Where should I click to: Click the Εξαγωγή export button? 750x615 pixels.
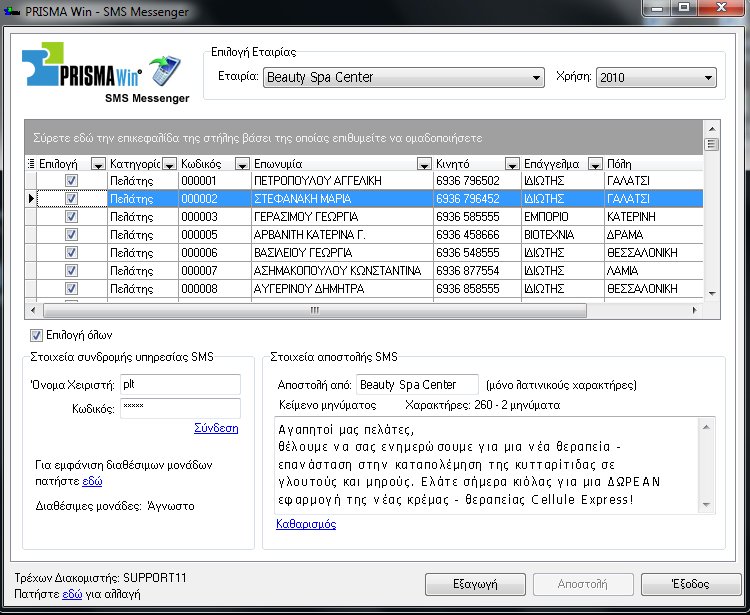tap(475, 584)
